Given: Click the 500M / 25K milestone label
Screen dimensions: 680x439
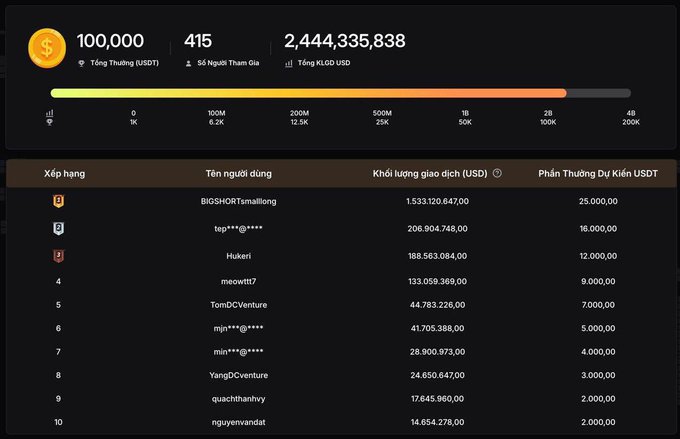Looking at the screenshot, I should coord(382,118).
